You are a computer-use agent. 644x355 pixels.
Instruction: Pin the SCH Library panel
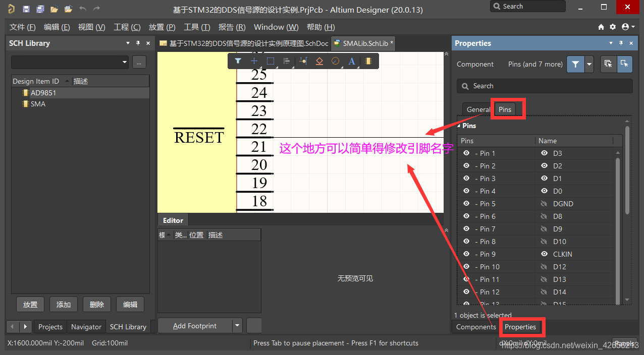pyautogui.click(x=138, y=43)
